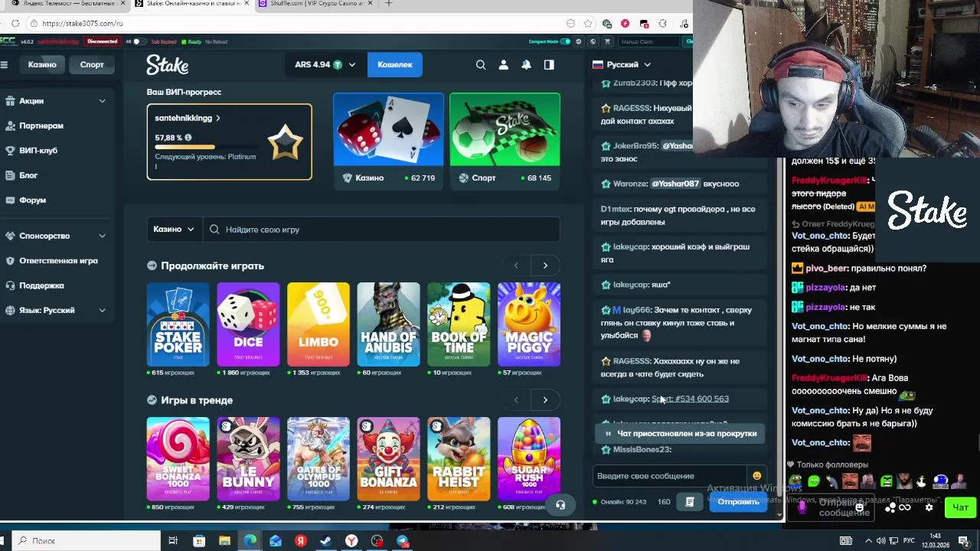Show next games in Игры в тренде carousel

[x=545, y=400]
